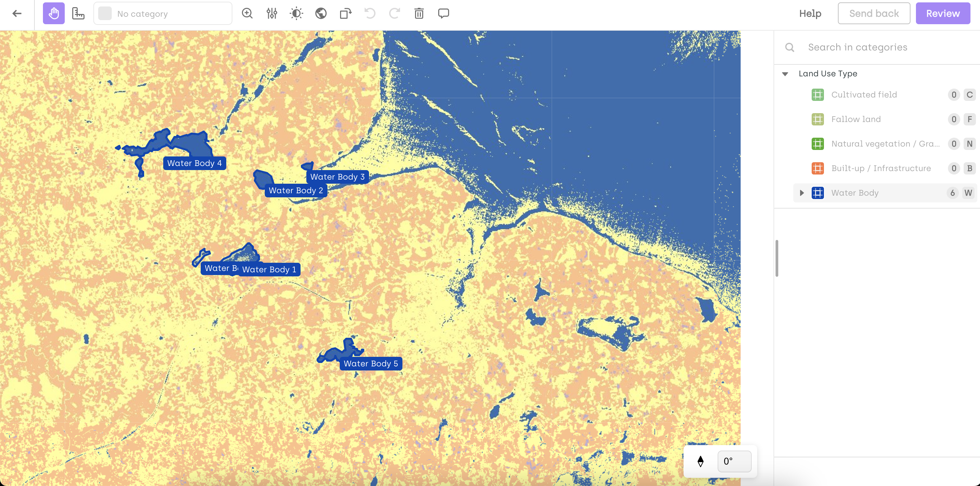Open the No category dropdown
Screen dimensions: 980x486
[x=163, y=14]
